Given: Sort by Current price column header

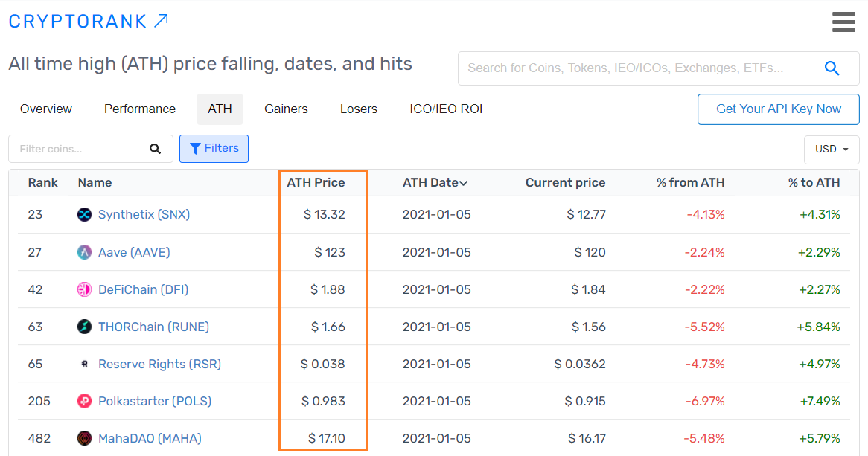Looking at the screenshot, I should pyautogui.click(x=565, y=182).
